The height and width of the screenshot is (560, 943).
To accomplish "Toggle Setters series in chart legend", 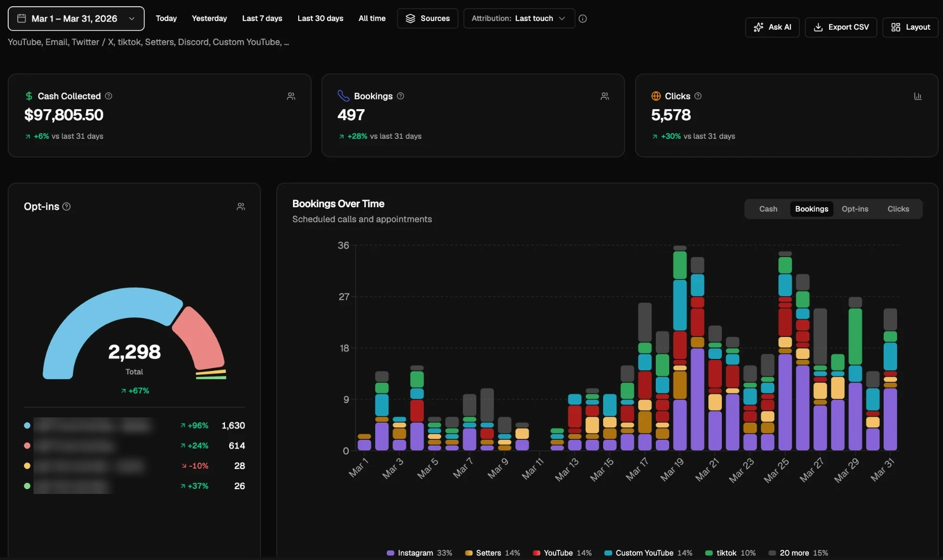I will pyautogui.click(x=493, y=553).
